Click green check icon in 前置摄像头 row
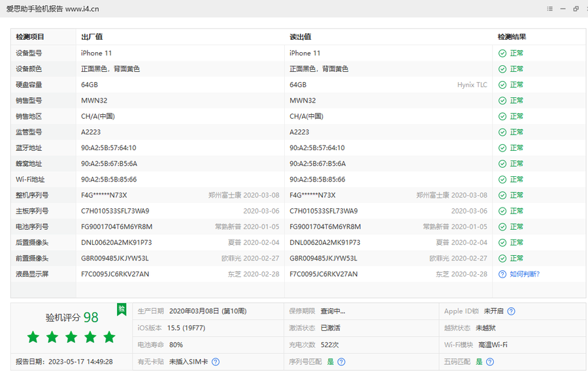This screenshot has width=588, height=376. [x=502, y=258]
